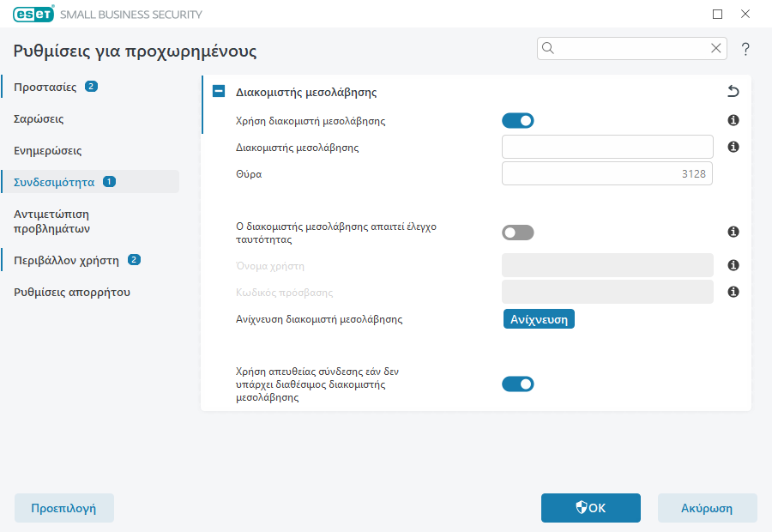Screen dimensions: 772x532
Task: Open help via question mark icon
Action: [745, 49]
